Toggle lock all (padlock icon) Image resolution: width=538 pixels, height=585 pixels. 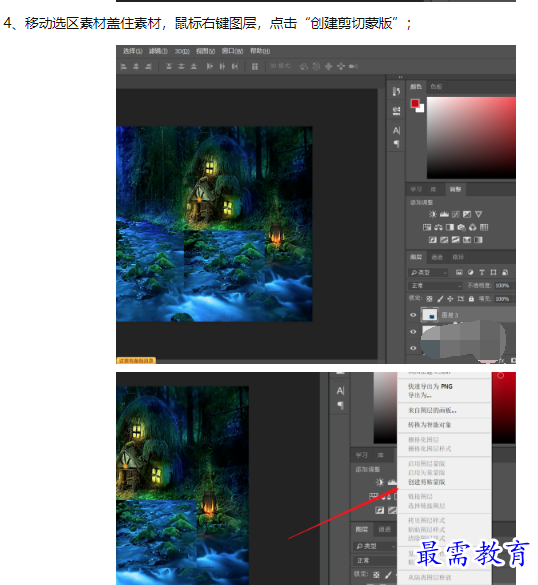(471, 299)
